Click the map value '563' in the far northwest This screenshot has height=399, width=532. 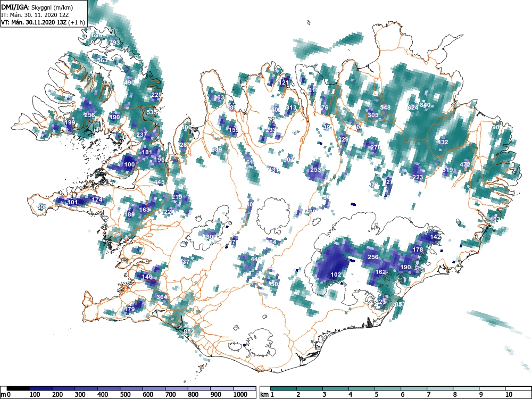tap(102, 60)
